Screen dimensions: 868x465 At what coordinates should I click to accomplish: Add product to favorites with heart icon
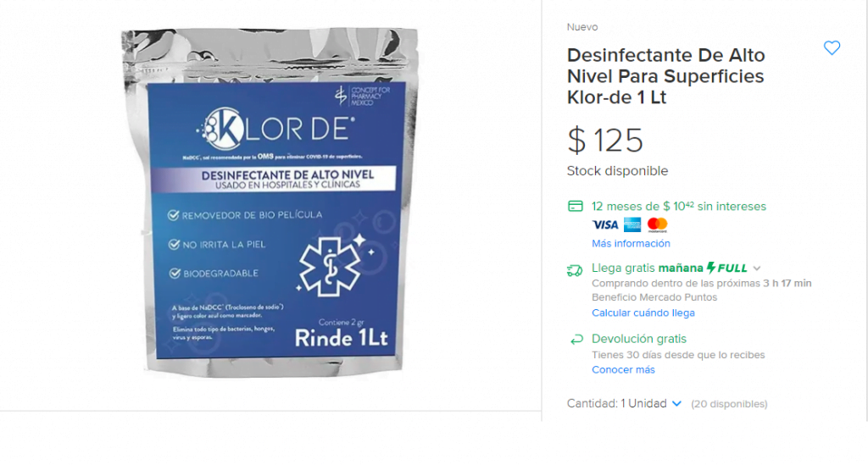point(832,48)
